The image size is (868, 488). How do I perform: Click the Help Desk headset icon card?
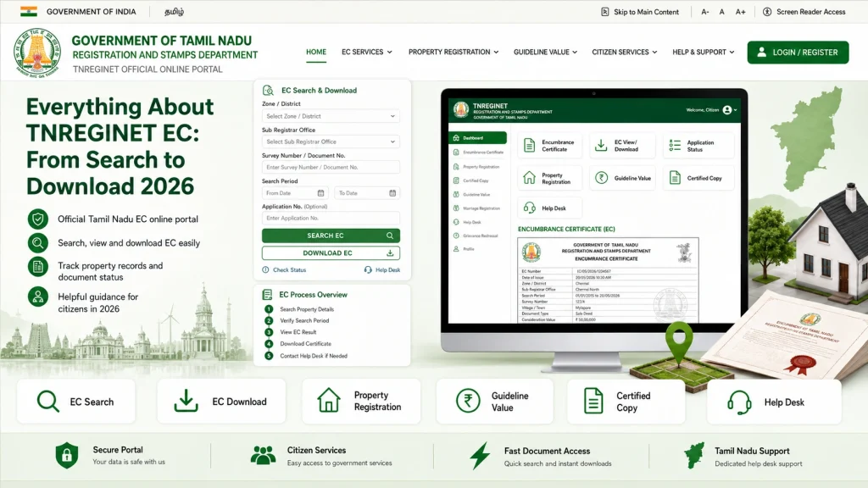tap(739, 402)
